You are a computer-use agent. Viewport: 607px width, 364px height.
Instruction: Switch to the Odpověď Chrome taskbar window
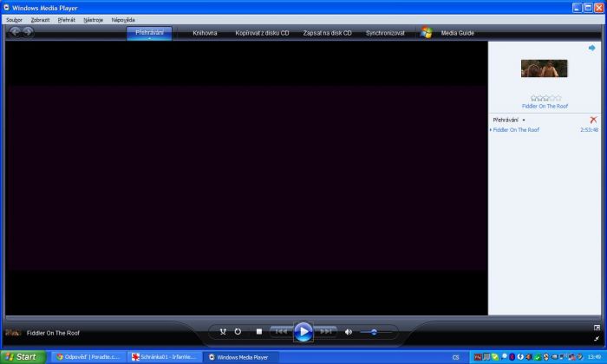pos(88,357)
